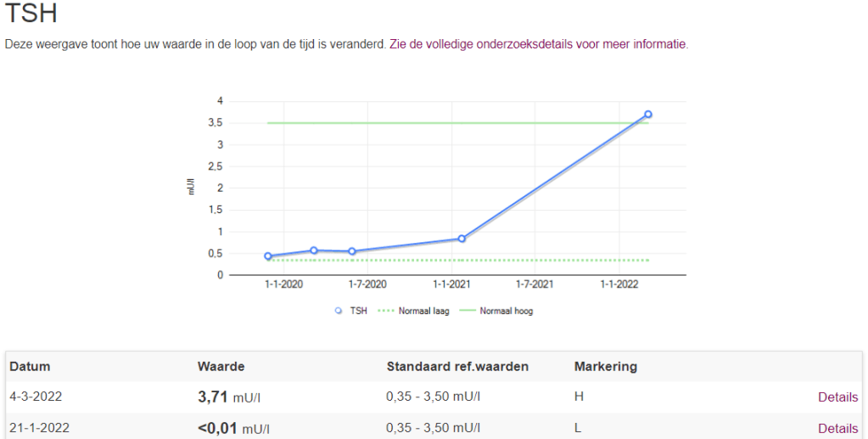Click the H marking in first row

coord(579,397)
